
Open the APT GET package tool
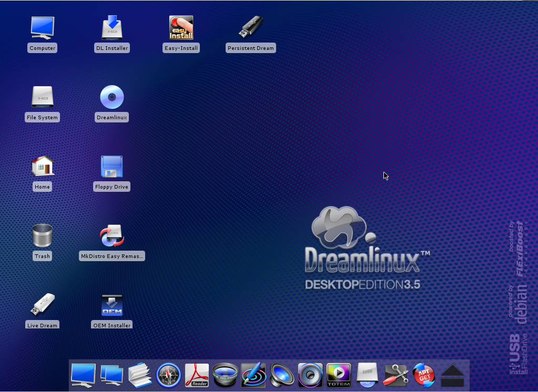[x=424, y=375]
